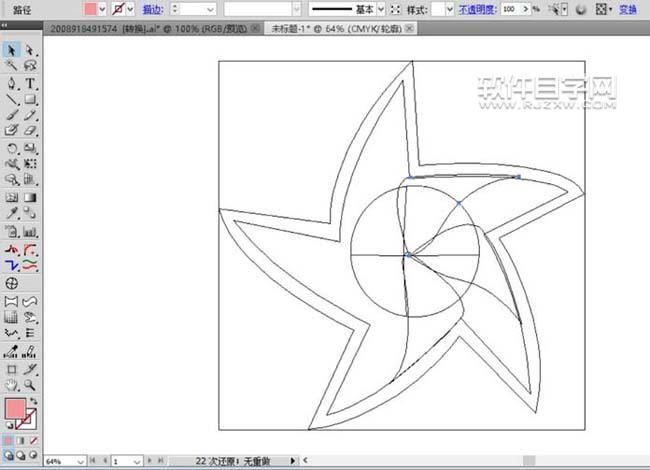Select the Gradient tool
The height and width of the screenshot is (470, 650).
pos(29,197)
